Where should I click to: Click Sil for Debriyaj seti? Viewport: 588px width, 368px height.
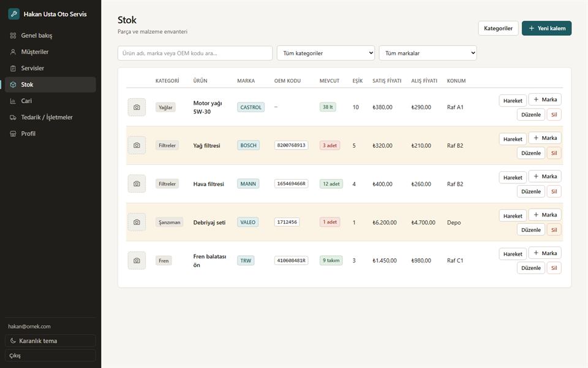click(x=554, y=230)
